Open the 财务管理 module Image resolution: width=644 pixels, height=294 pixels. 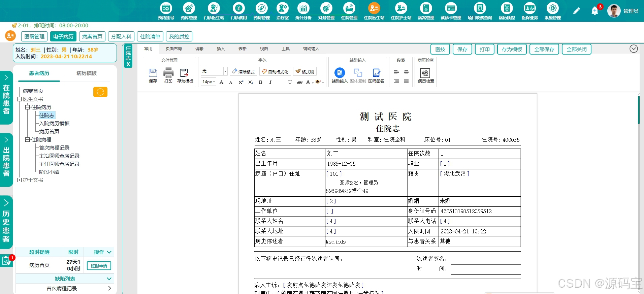[326, 11]
